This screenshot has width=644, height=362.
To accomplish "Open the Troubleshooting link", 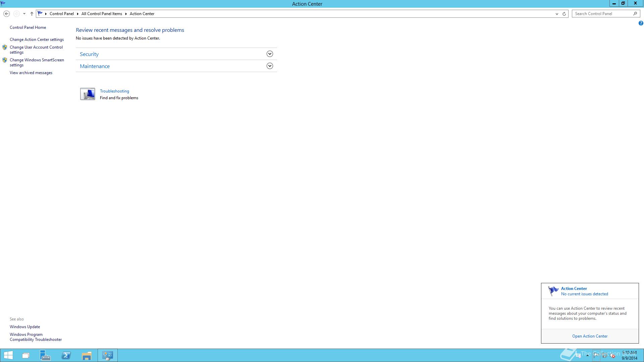I will click(114, 91).
